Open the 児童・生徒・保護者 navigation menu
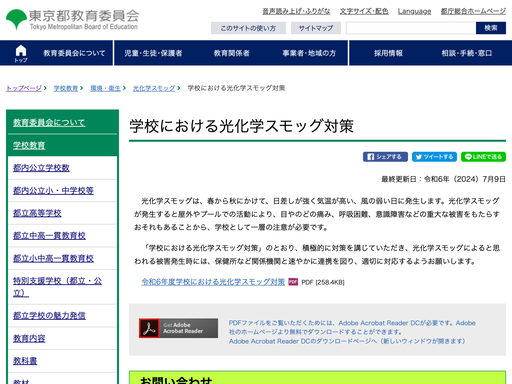 pyautogui.click(x=153, y=53)
